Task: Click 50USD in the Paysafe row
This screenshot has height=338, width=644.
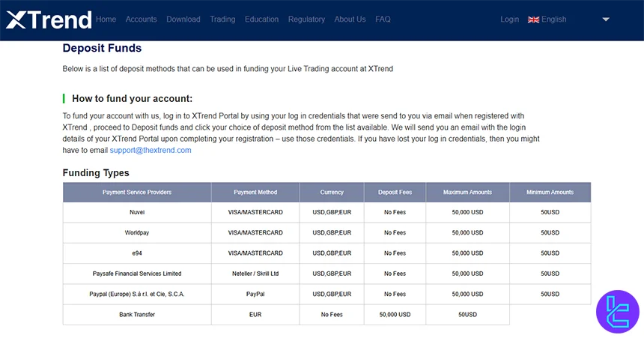Action: (x=550, y=274)
